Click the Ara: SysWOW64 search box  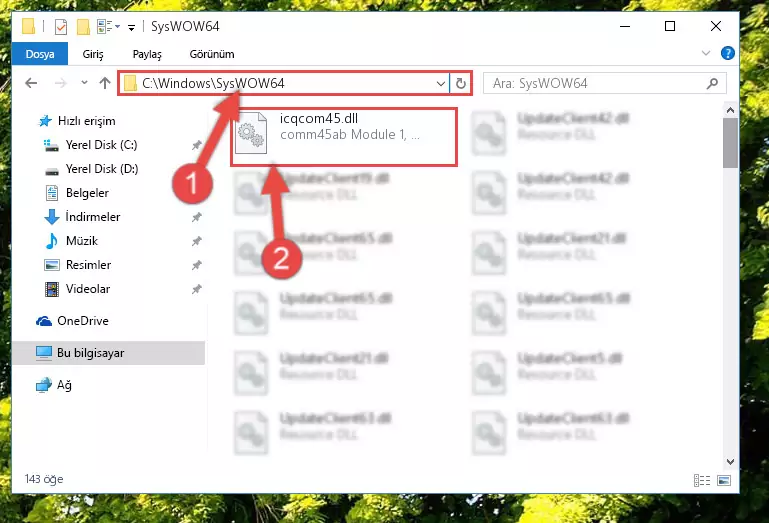[x=605, y=83]
